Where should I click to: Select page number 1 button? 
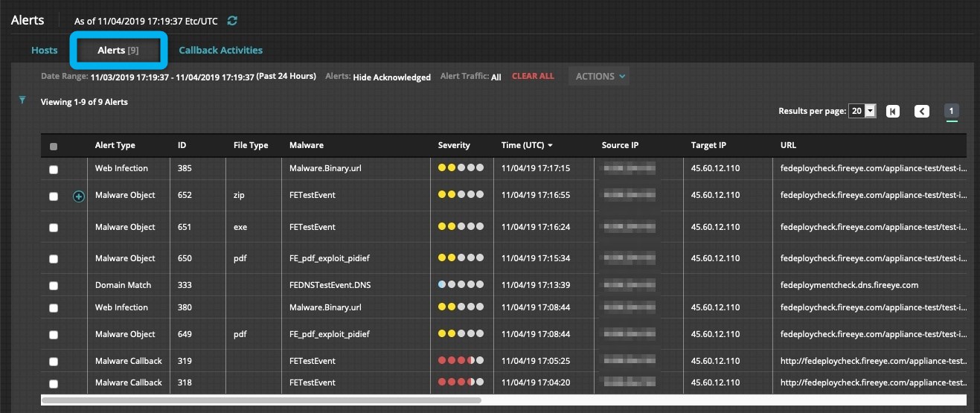point(952,111)
